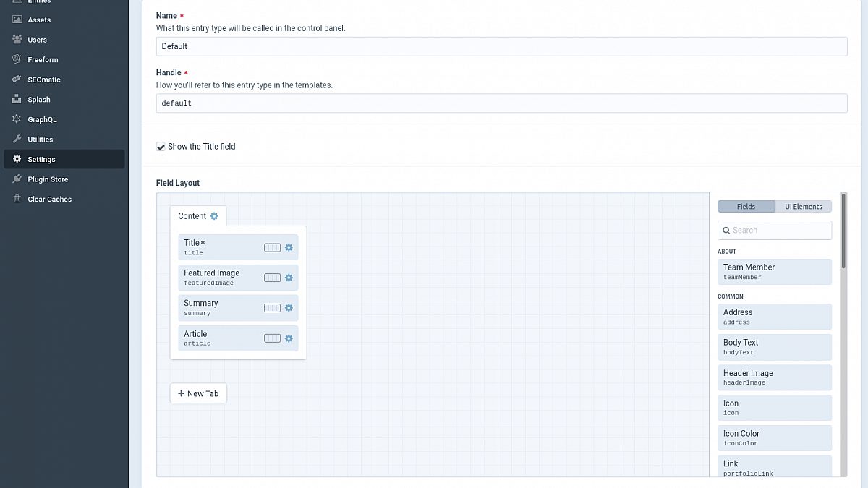Image resolution: width=868 pixels, height=488 pixels.
Task: Select the Icon field in library
Action: coord(775,408)
